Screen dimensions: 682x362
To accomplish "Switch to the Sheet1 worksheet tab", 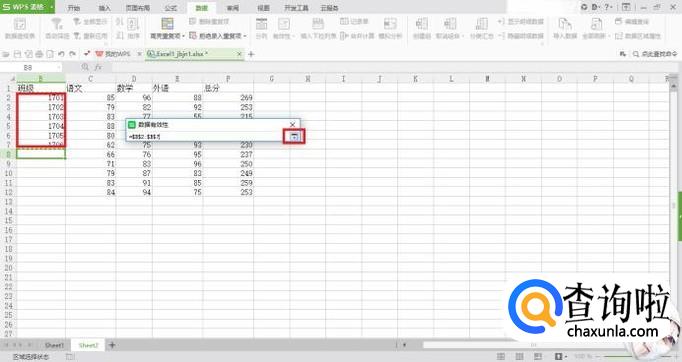I will pyautogui.click(x=55, y=345).
